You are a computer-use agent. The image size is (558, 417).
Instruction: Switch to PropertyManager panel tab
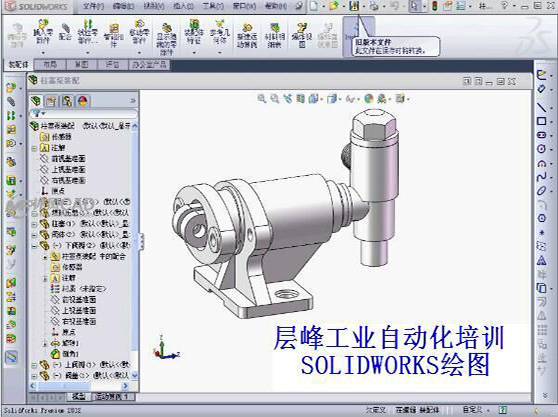[x=52, y=101]
